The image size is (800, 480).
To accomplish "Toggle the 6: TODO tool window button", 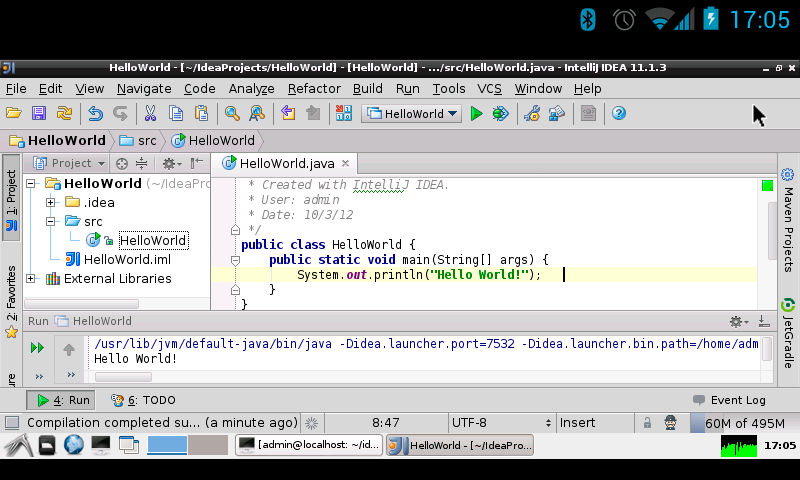I will pyautogui.click(x=143, y=400).
